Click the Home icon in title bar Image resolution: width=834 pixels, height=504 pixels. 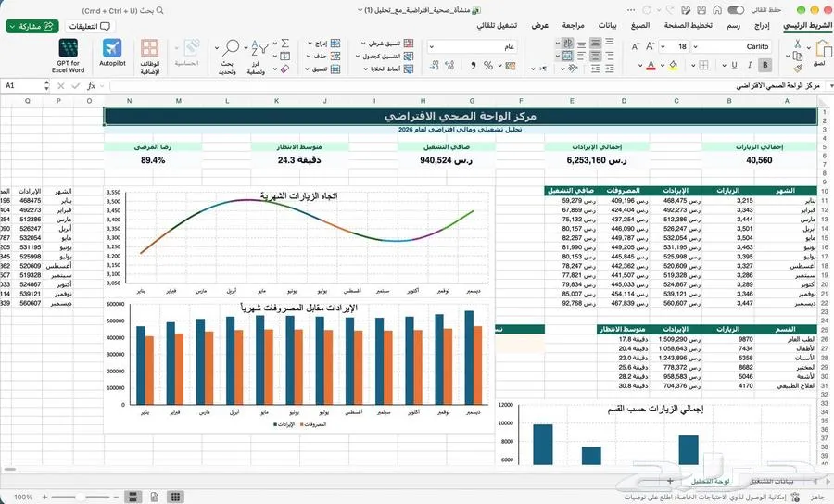tap(717, 10)
